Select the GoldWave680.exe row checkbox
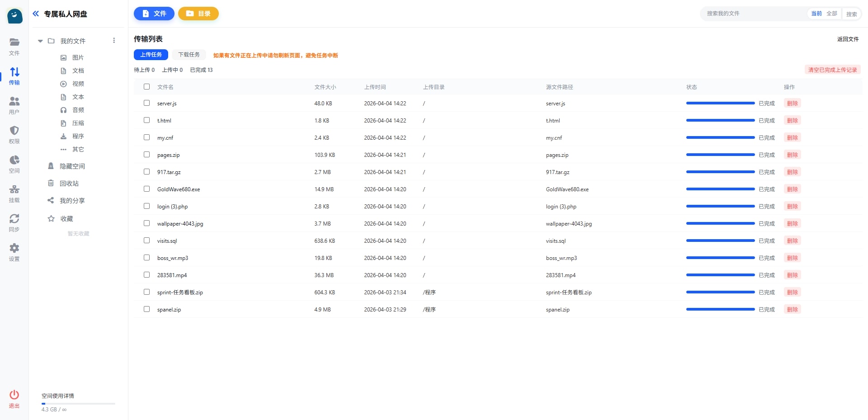868x420 pixels. 146,189
